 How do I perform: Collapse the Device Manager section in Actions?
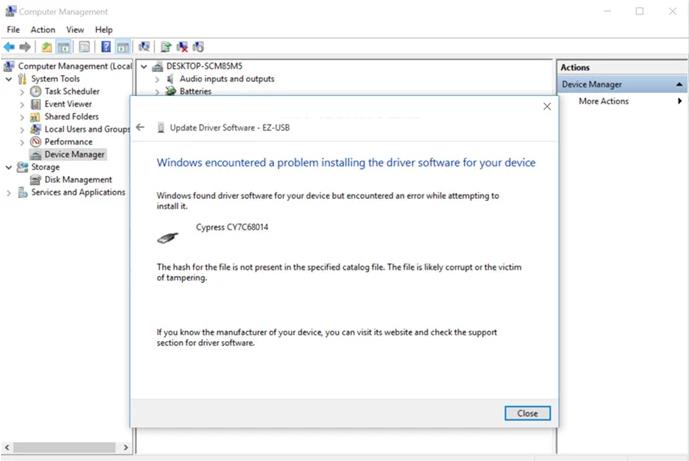[x=679, y=84]
